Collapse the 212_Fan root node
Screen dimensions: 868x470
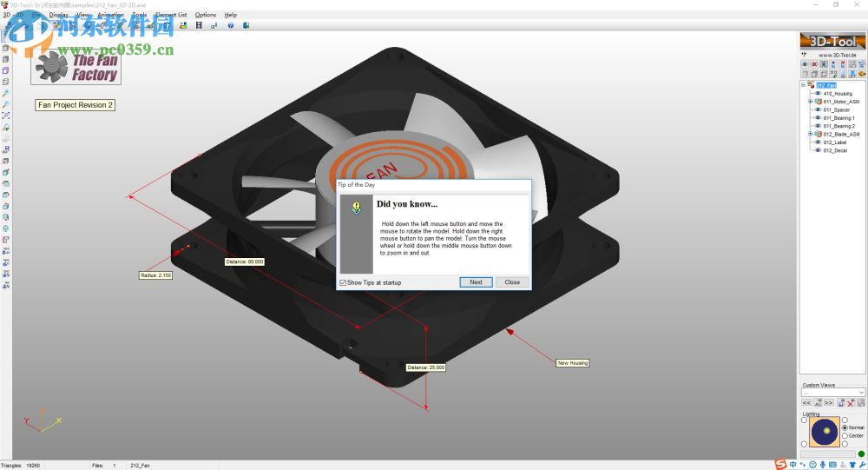point(803,85)
